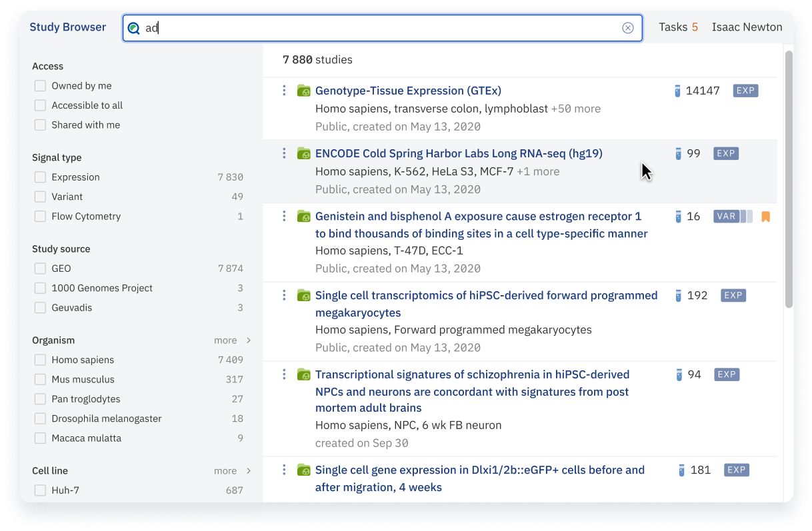Click the VAR badge on the Genistein study
Viewport: 812px width, 531px height.
[726, 217]
